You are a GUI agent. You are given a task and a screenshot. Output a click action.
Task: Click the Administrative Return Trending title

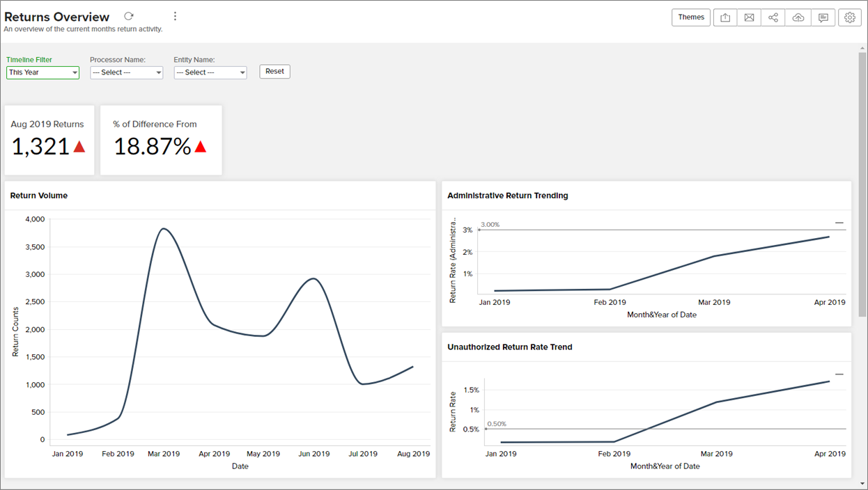508,196
